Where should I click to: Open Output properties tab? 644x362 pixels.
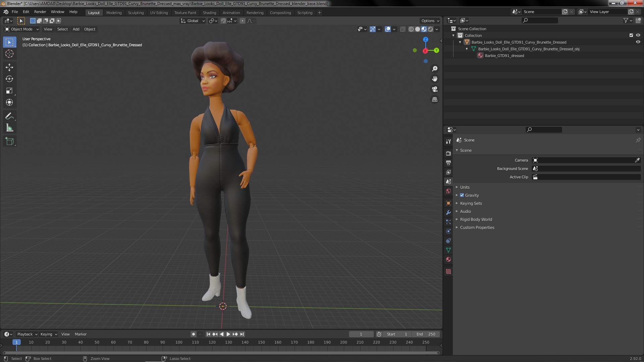(x=448, y=163)
